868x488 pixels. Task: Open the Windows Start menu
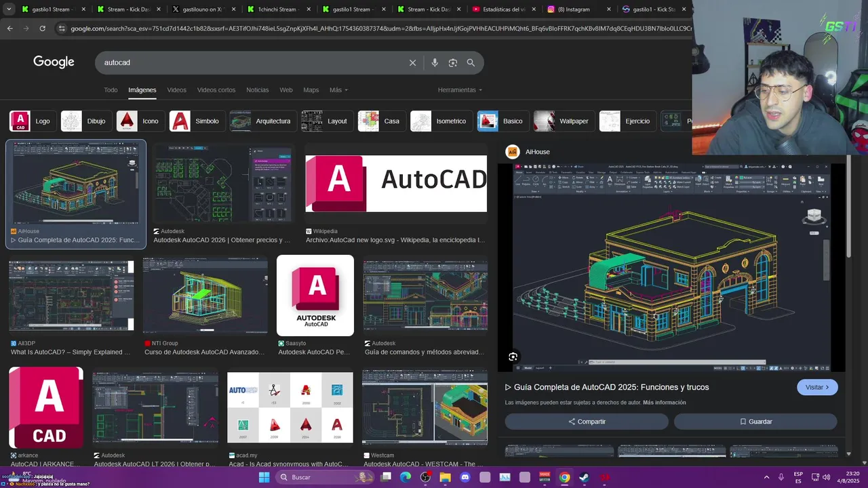coord(264,477)
